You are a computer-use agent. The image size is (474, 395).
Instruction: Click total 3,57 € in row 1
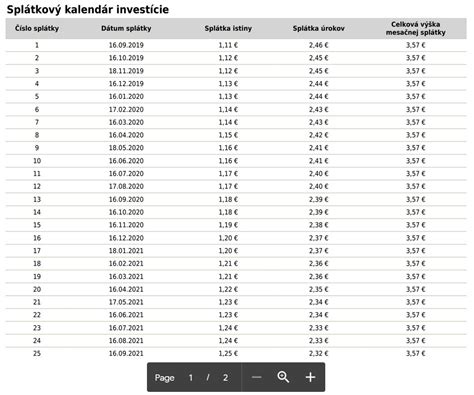pos(416,45)
